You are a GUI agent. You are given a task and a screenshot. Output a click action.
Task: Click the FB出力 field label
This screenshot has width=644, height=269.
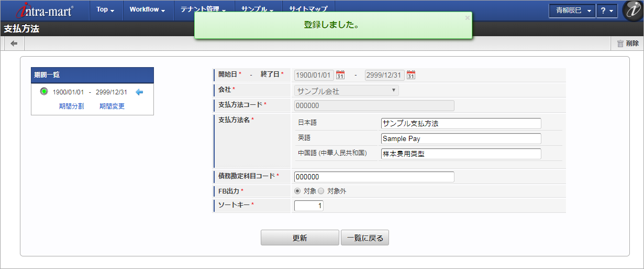coord(229,191)
